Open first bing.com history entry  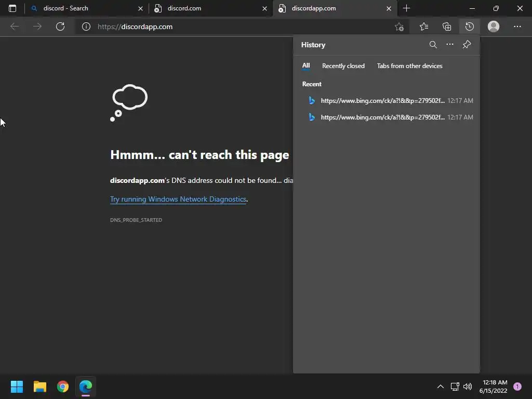click(x=387, y=100)
